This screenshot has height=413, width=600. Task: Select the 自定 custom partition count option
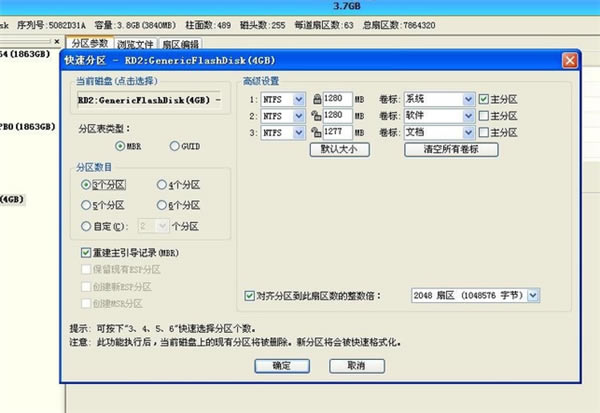click(86, 226)
